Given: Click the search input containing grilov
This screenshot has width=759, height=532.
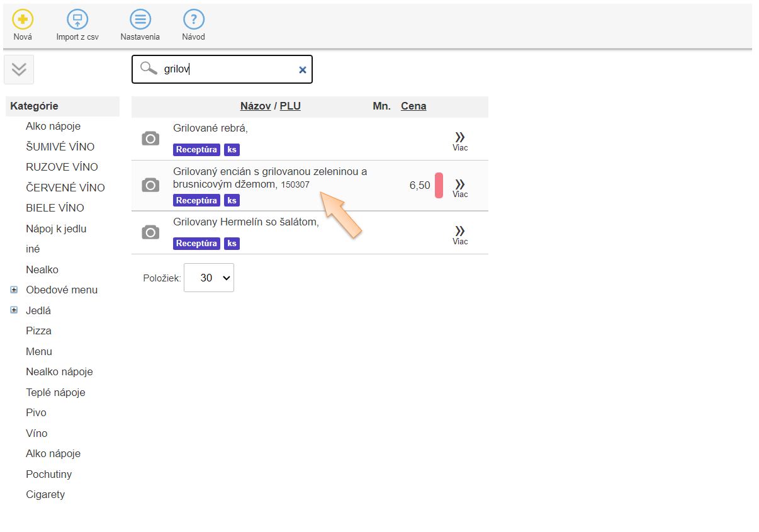Looking at the screenshot, I should [x=227, y=69].
